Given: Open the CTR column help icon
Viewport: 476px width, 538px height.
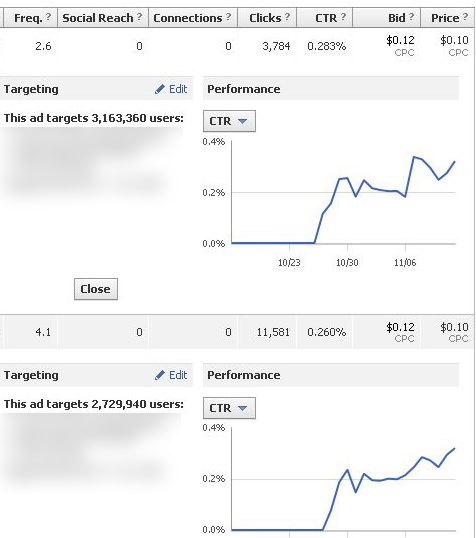Looking at the screenshot, I should 343,16.
